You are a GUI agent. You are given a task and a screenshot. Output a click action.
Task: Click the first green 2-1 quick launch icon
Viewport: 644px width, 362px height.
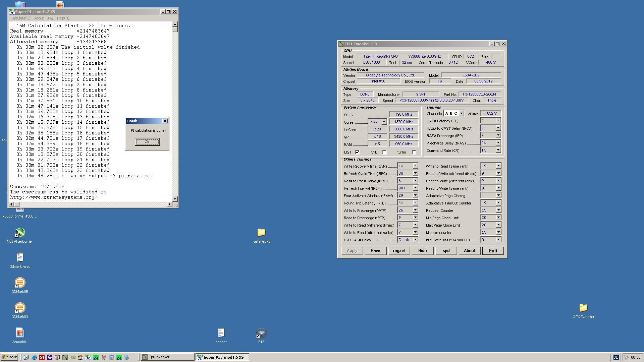[x=96, y=357]
